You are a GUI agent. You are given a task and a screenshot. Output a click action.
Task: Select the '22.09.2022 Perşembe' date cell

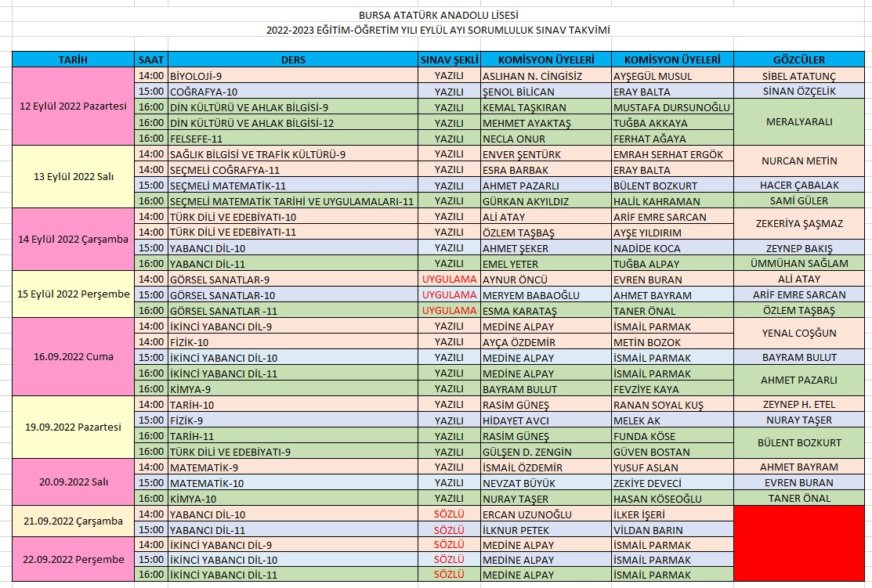pyautogui.click(x=73, y=560)
